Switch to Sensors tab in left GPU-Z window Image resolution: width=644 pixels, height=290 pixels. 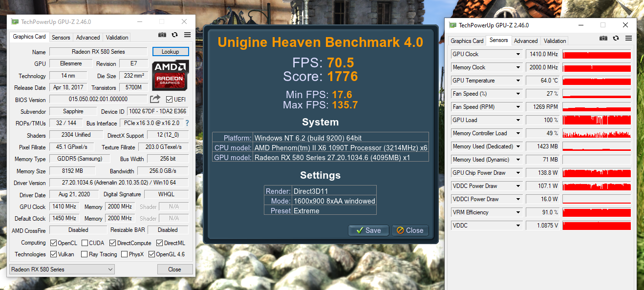[61, 38]
